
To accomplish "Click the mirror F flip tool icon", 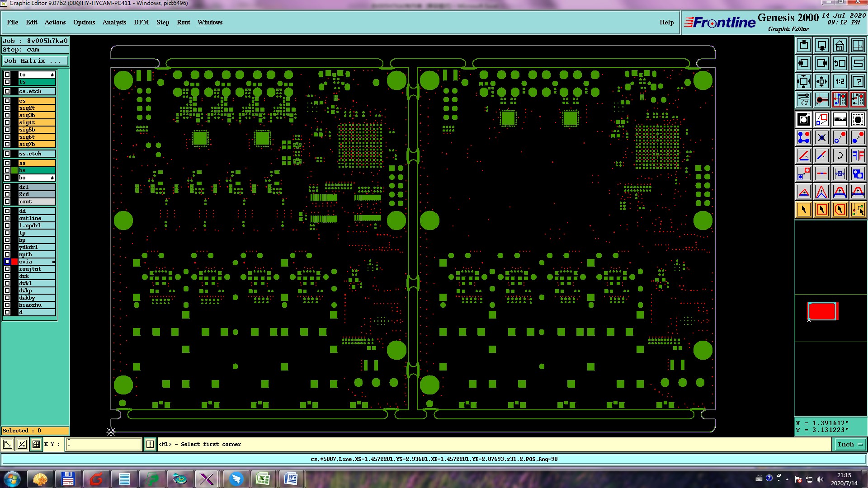I will (x=858, y=155).
